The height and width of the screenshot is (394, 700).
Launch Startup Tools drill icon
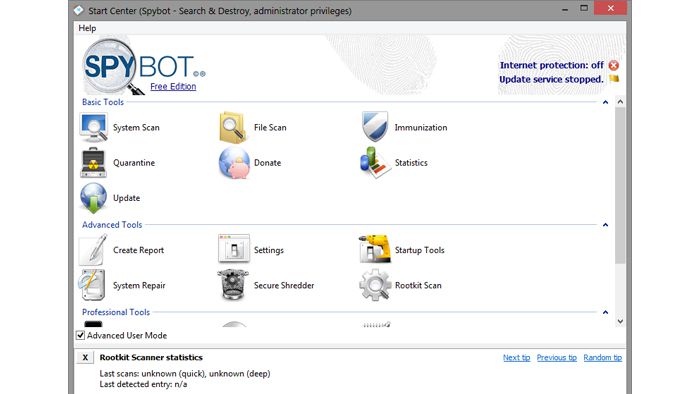coord(375,249)
